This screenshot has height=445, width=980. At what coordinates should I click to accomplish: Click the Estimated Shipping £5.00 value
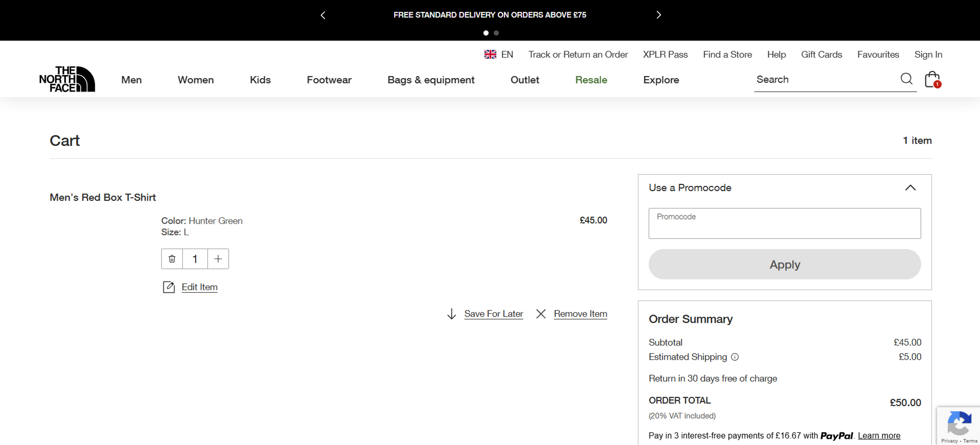[x=910, y=357]
